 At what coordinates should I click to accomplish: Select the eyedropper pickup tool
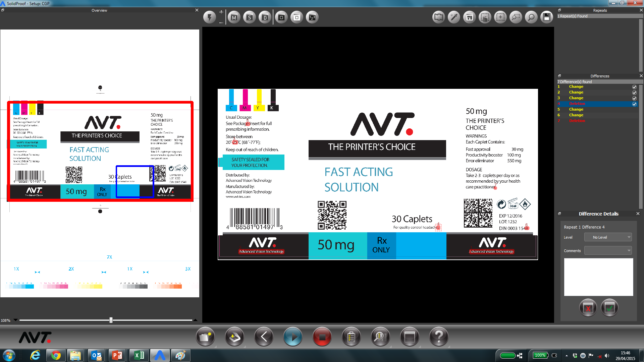click(x=454, y=17)
